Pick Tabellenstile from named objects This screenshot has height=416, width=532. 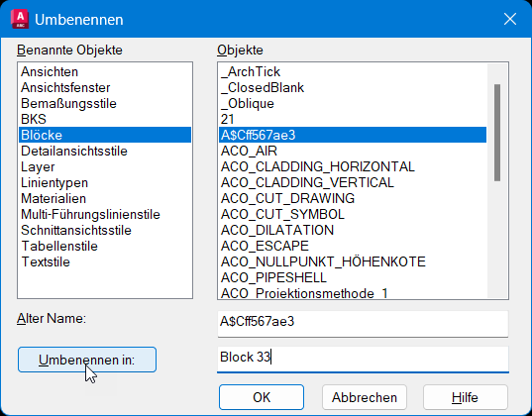[x=105, y=246]
